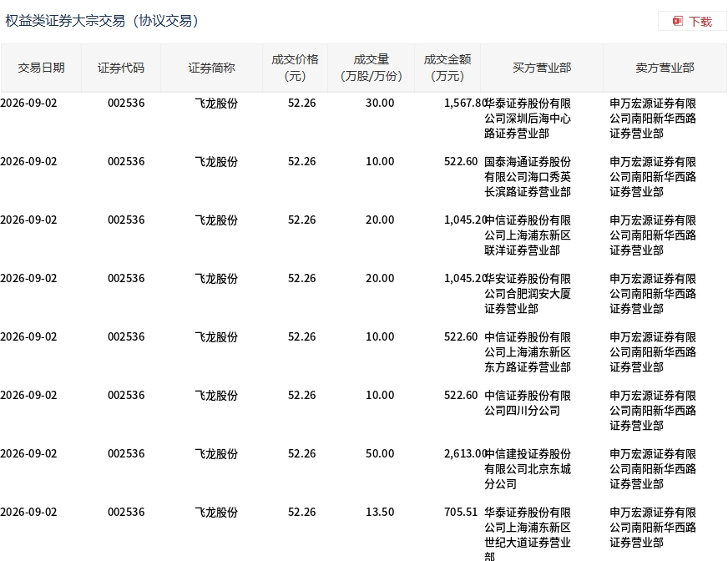Select buyer 华泰证券深圳后海中心路证券营业部
The height and width of the screenshot is (561, 728).
click(x=528, y=119)
